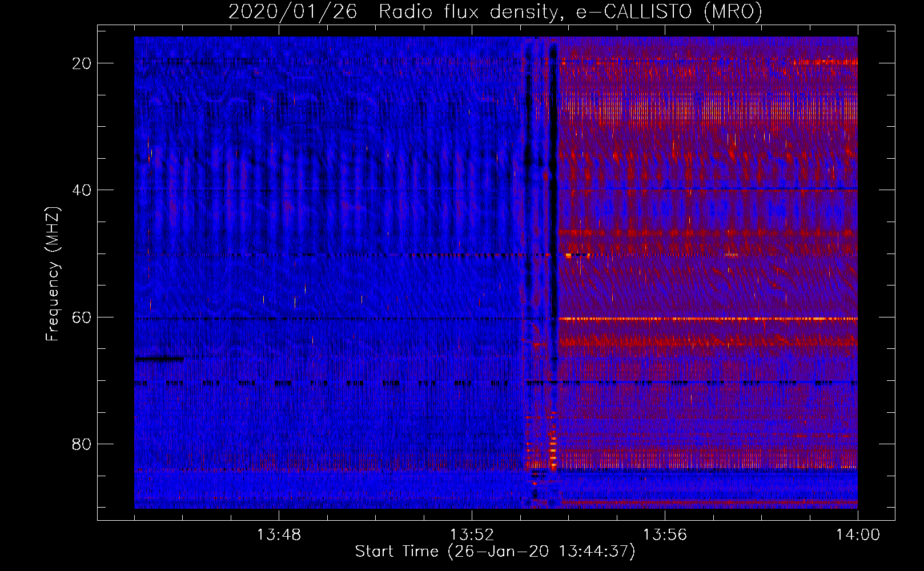Click the 40 MHz frequency tick label

click(82, 190)
